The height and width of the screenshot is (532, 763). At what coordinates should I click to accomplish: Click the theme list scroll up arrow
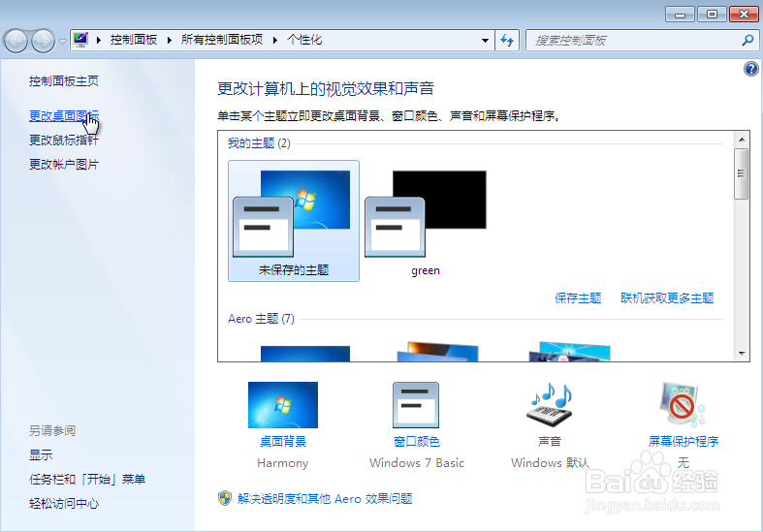pyautogui.click(x=742, y=140)
